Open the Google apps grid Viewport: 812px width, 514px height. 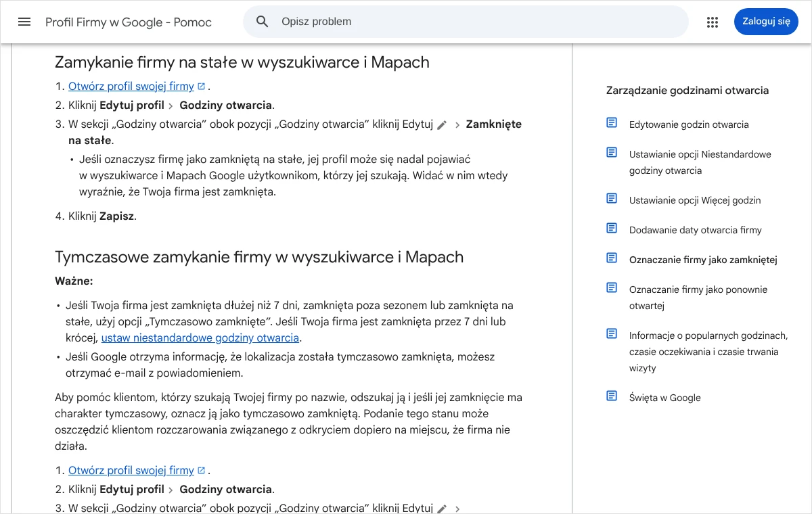(x=712, y=22)
